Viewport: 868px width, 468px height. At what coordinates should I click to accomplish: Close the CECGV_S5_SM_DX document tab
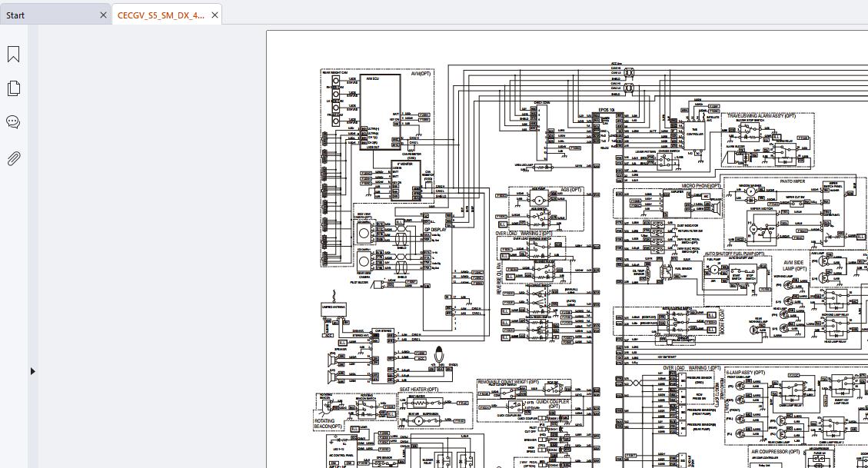point(215,15)
